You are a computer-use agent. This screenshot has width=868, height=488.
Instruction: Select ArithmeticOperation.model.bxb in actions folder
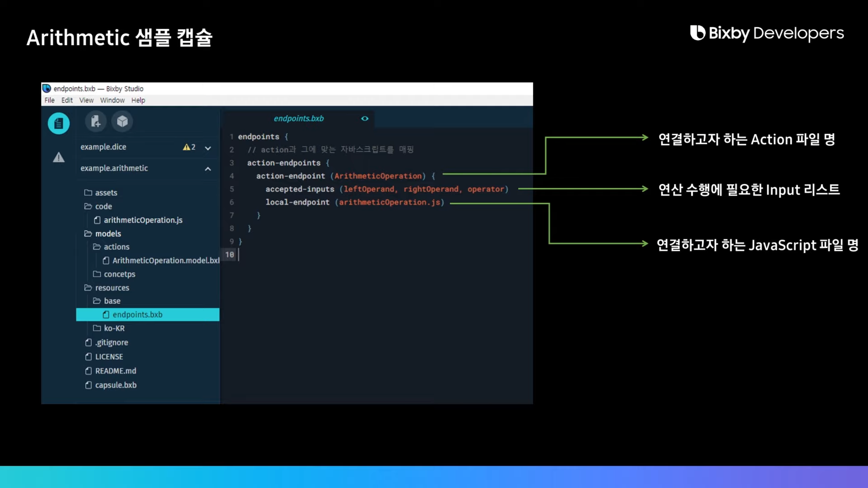click(x=165, y=261)
